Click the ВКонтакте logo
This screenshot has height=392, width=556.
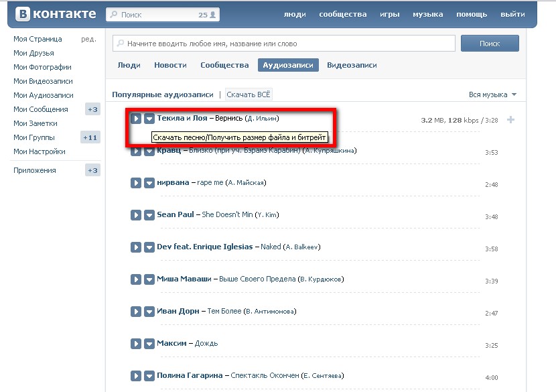coord(56,14)
